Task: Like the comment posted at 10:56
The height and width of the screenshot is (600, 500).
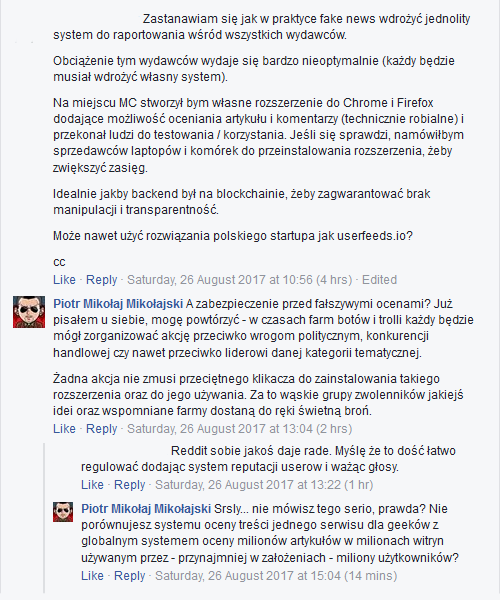Action: pos(64,280)
